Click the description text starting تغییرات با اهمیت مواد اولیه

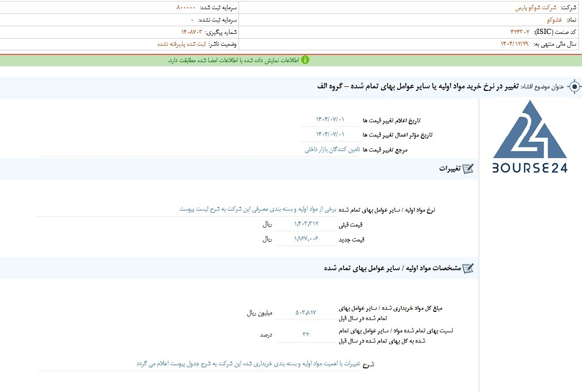tap(248, 364)
